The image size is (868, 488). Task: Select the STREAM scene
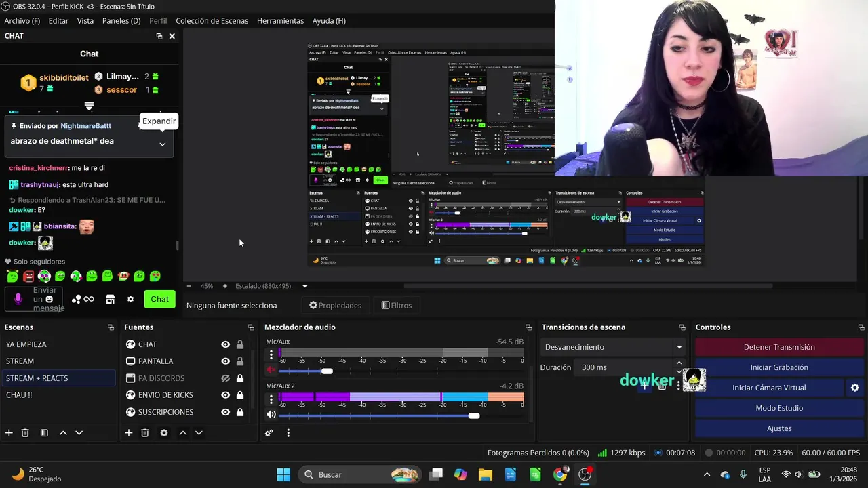click(x=58, y=361)
